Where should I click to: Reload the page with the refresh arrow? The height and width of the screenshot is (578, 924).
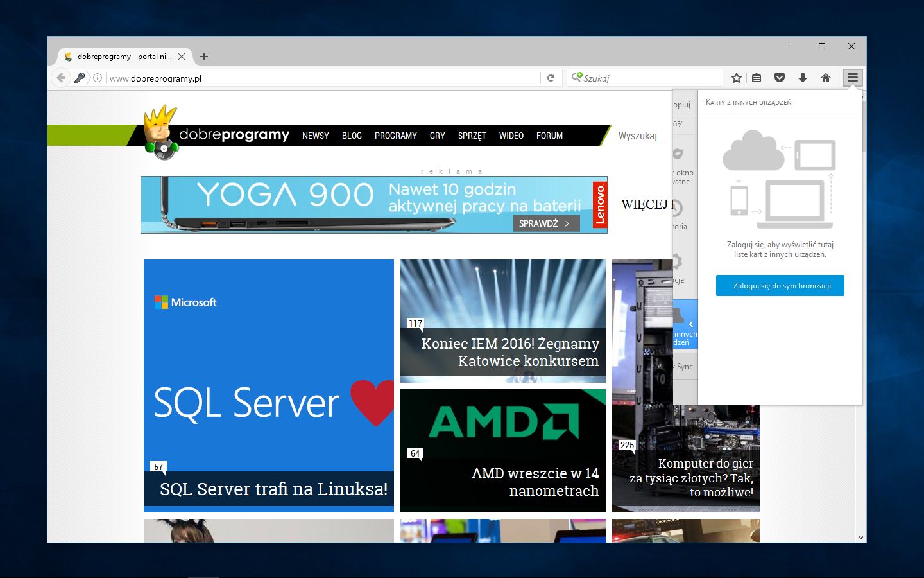click(x=551, y=78)
